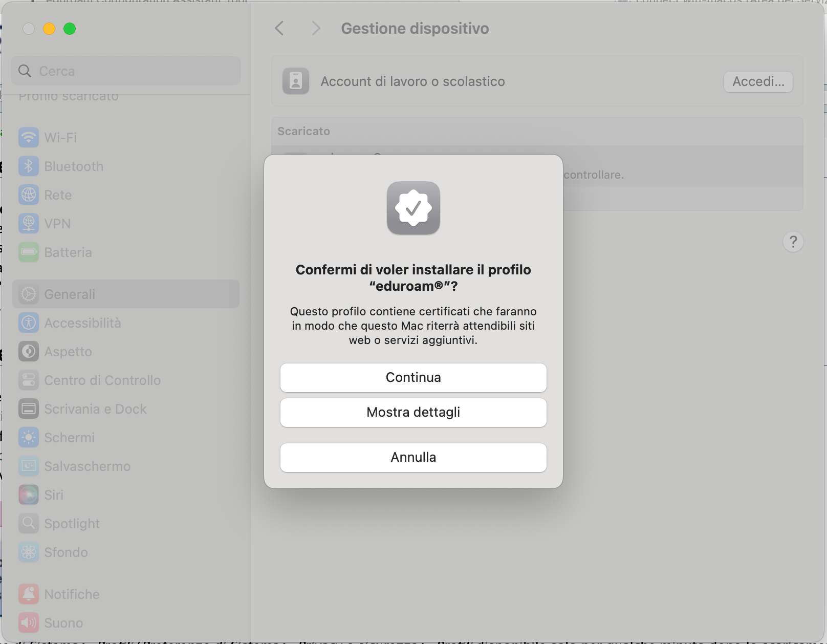Open the help question mark button
This screenshot has width=827, height=644.
pyautogui.click(x=793, y=242)
